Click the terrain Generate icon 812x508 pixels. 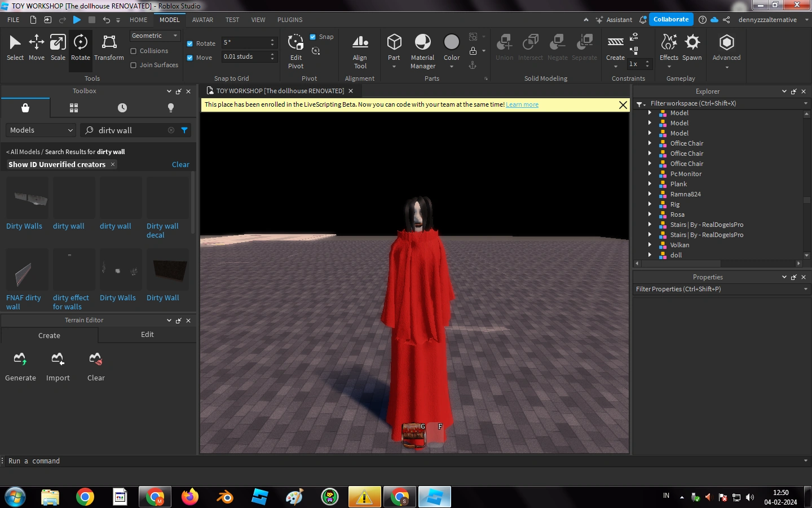[20, 359]
